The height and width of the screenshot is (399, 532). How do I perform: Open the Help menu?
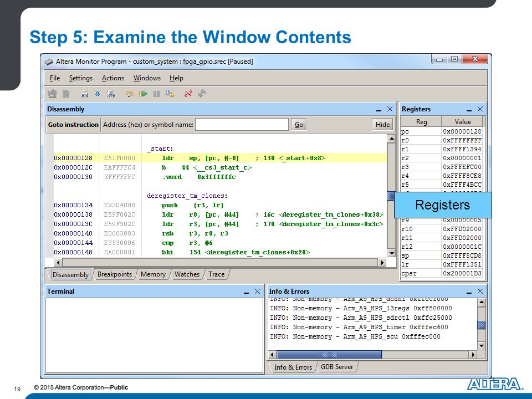(x=176, y=78)
